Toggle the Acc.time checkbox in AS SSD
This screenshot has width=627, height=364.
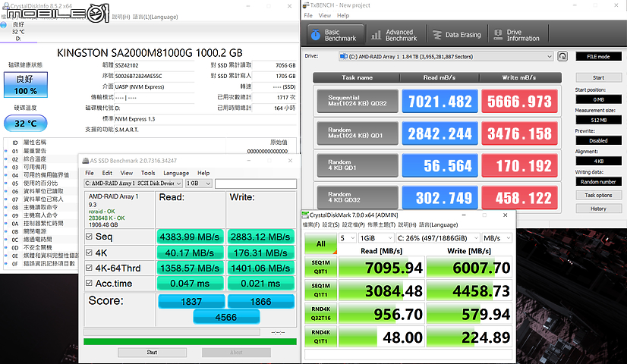click(x=89, y=283)
